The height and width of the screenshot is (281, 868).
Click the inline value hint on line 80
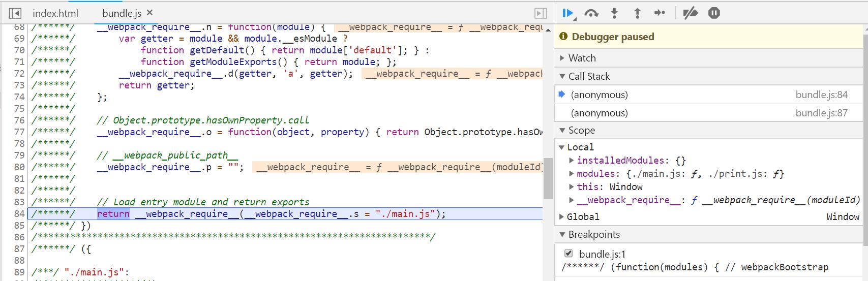click(398, 167)
